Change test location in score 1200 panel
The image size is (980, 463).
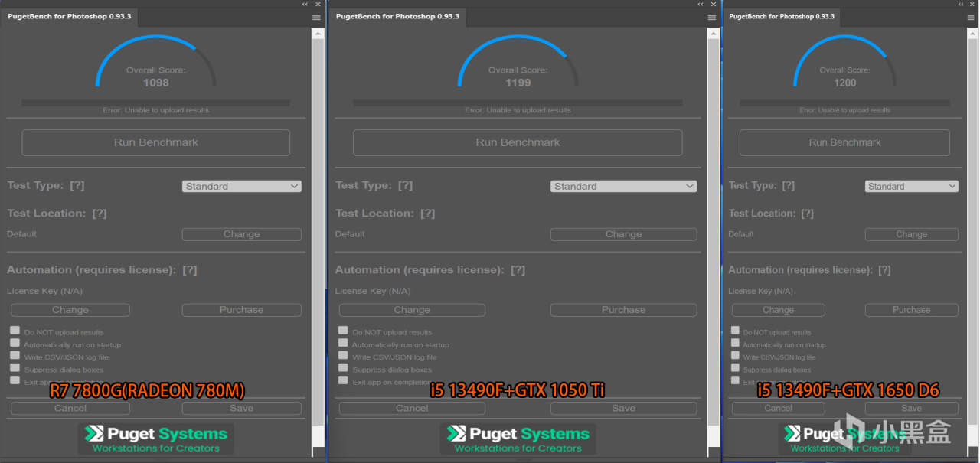click(x=912, y=234)
